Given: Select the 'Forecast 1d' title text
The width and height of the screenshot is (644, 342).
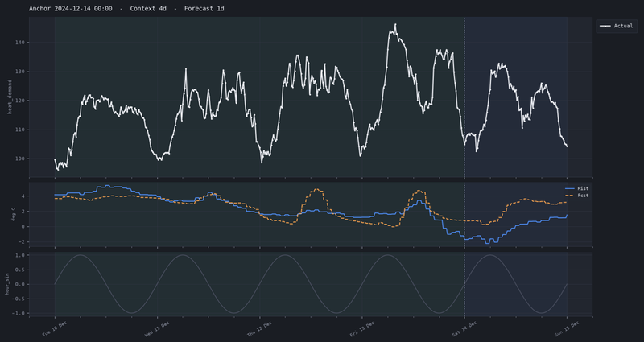Looking at the screenshot, I should point(204,9).
